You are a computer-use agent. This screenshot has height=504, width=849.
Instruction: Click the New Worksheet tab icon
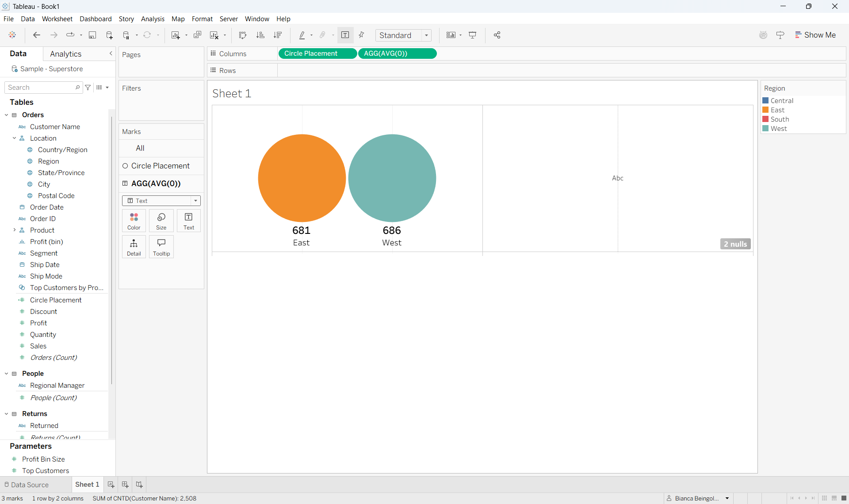111,485
